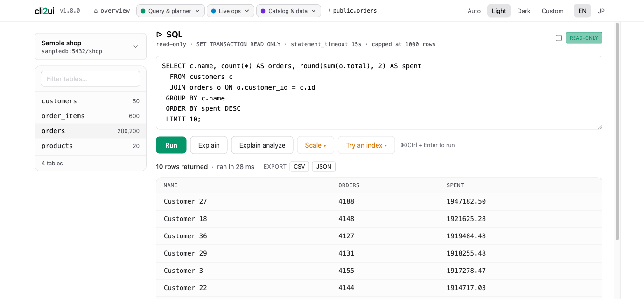This screenshot has width=644, height=299.
Task: Click the 1919484.48 spent value
Action: tap(466, 236)
